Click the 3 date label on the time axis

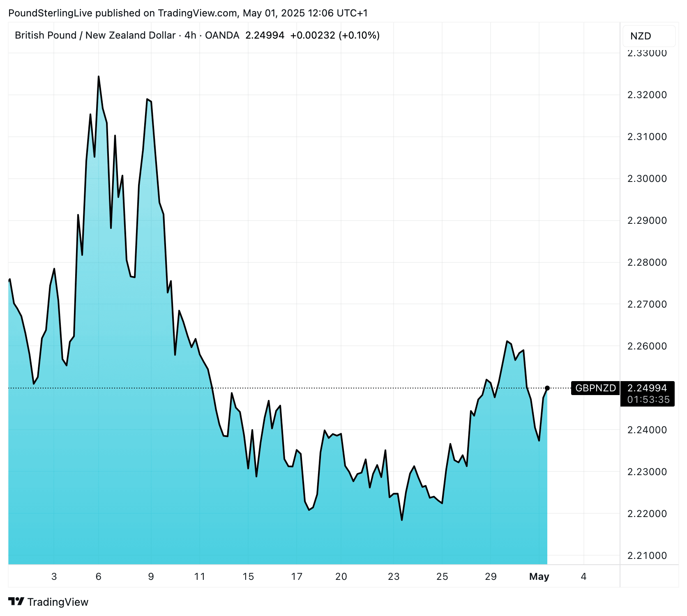click(54, 577)
